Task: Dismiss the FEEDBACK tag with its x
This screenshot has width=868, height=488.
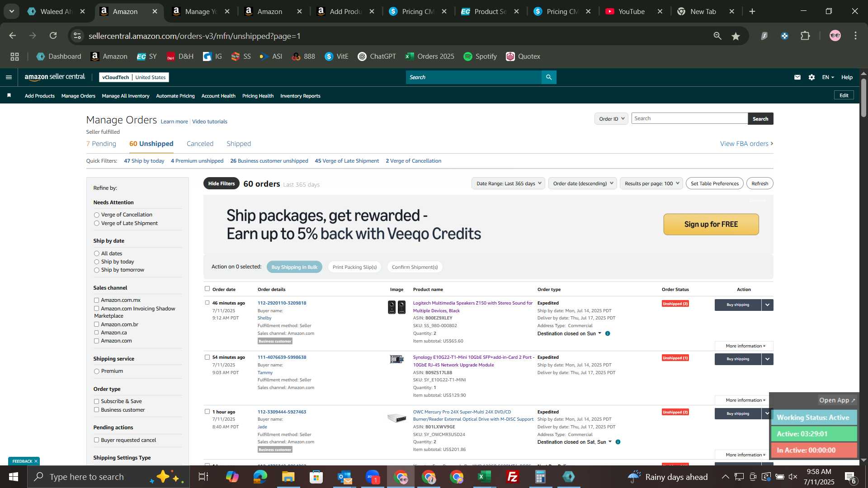Action: point(36,461)
